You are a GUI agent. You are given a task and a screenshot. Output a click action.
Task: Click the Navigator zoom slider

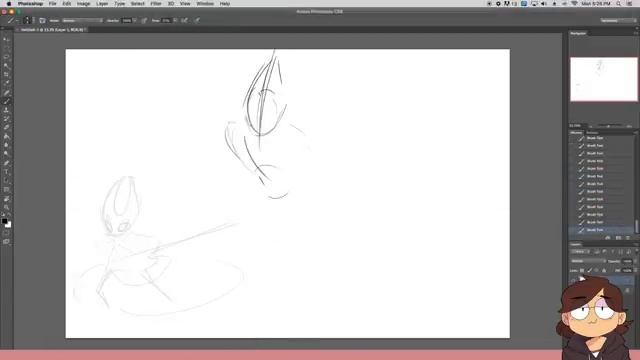coord(609,126)
